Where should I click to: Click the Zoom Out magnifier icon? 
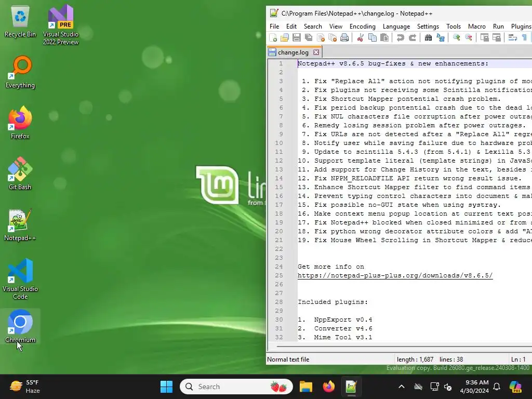[469, 37]
